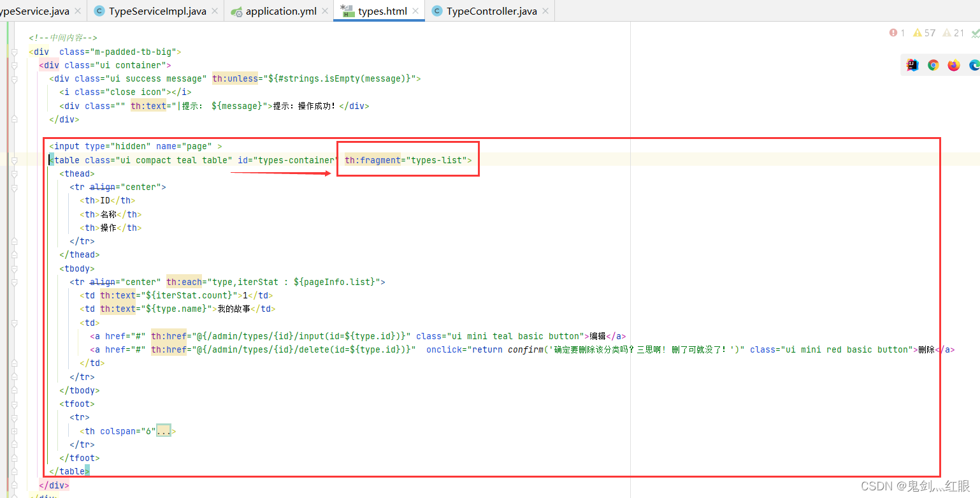Click the <th>操作</th> header line

[x=111, y=228]
